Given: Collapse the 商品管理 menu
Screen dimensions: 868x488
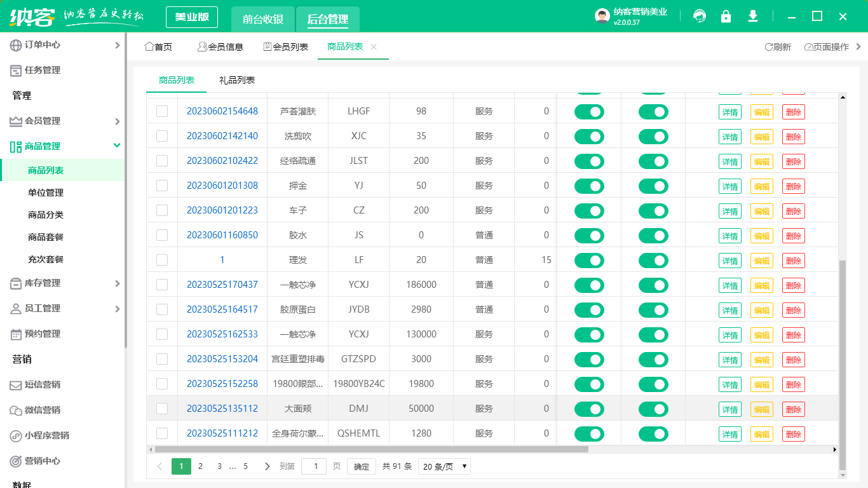Looking at the screenshot, I should (x=117, y=146).
